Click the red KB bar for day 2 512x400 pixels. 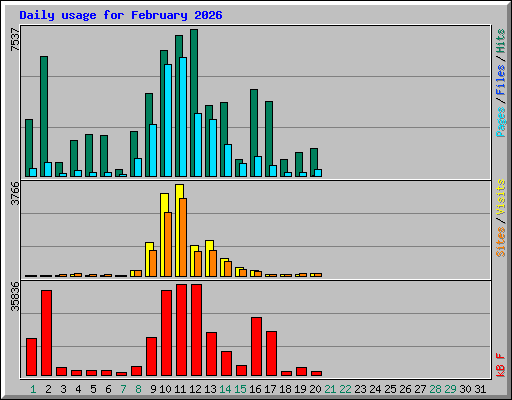point(46,333)
